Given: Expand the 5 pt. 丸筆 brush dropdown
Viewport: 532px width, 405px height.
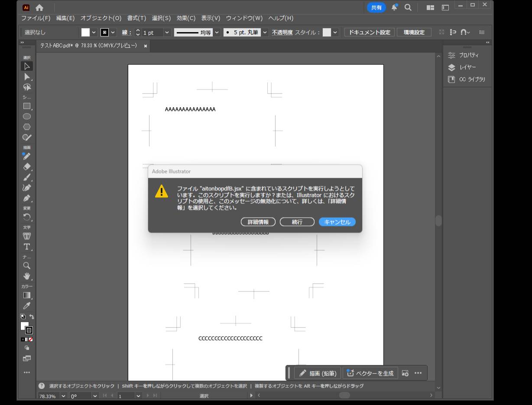Looking at the screenshot, I should [x=265, y=33].
